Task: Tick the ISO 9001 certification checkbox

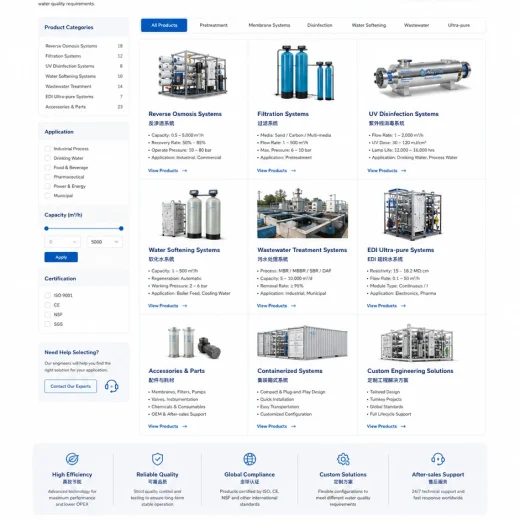Action: click(48, 295)
